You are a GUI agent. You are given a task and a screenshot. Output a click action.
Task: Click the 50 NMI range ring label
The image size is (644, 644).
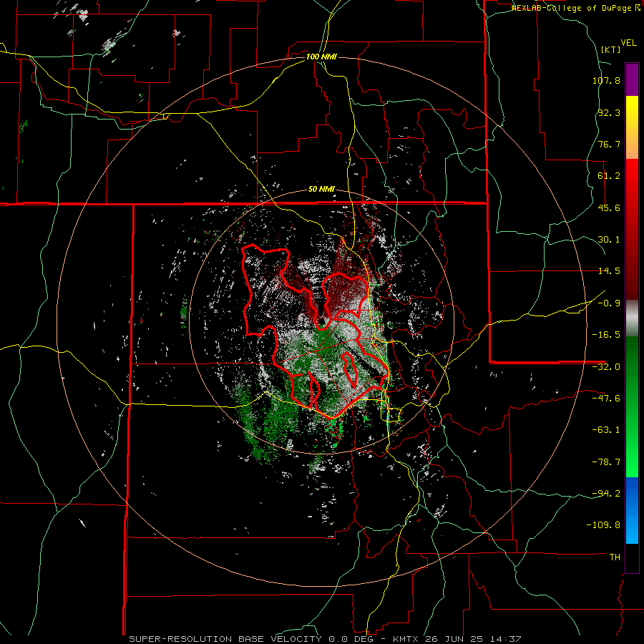click(x=321, y=190)
